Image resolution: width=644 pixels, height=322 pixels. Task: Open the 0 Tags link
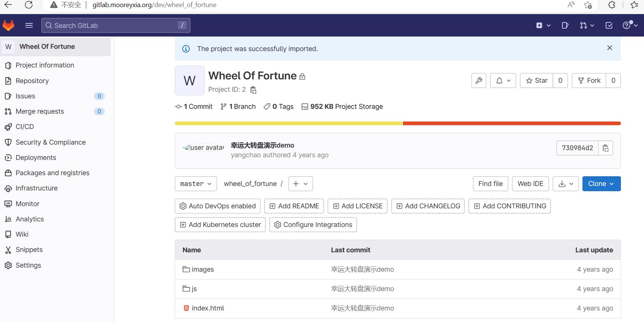point(278,107)
